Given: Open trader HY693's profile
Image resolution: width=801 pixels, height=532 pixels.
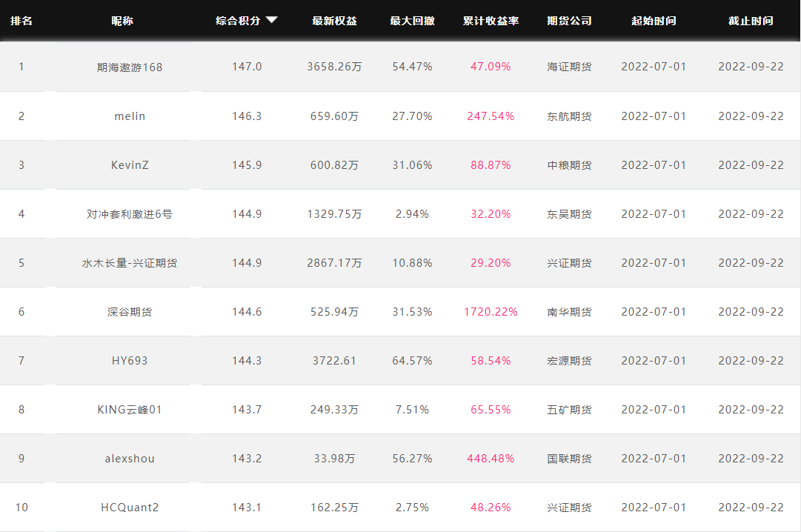Looking at the screenshot, I should (130, 361).
